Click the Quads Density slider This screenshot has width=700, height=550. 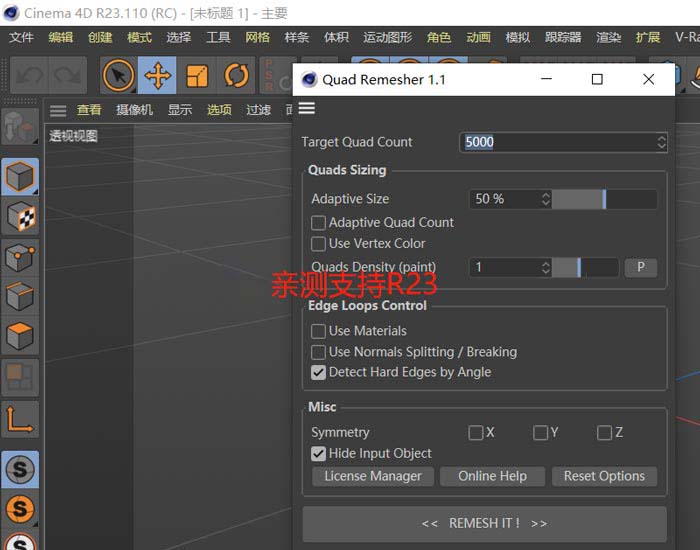coord(585,268)
